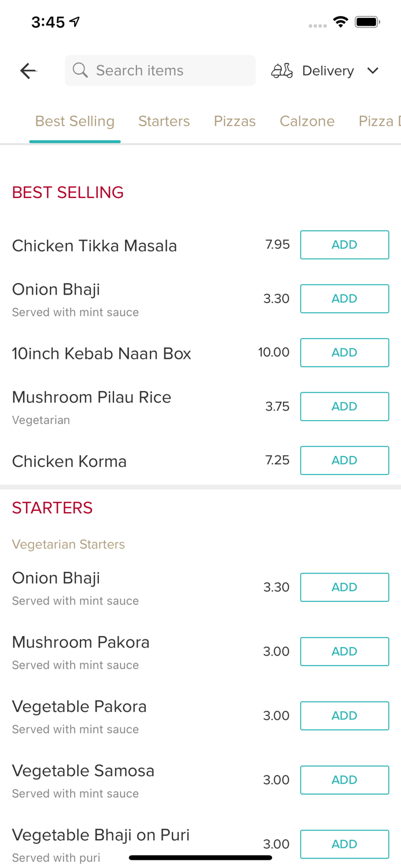Open the Delivery options chevron
Screen dimensions: 401x868
[x=373, y=71]
